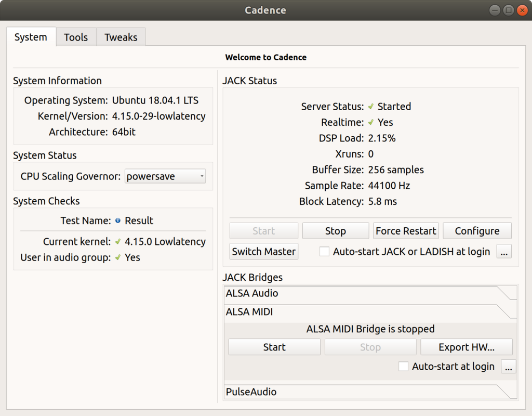Click the Current kernel checkmark icon
The height and width of the screenshot is (416, 532).
(x=118, y=242)
